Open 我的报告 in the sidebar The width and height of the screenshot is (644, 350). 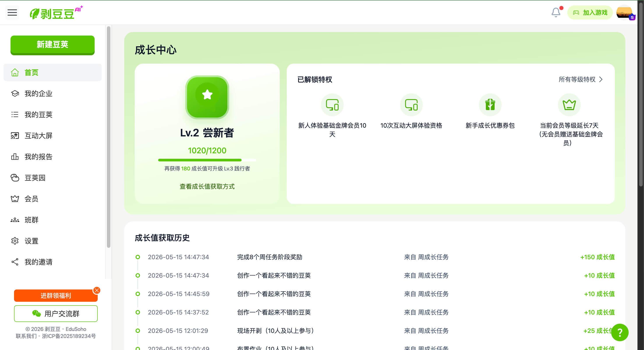(53, 157)
